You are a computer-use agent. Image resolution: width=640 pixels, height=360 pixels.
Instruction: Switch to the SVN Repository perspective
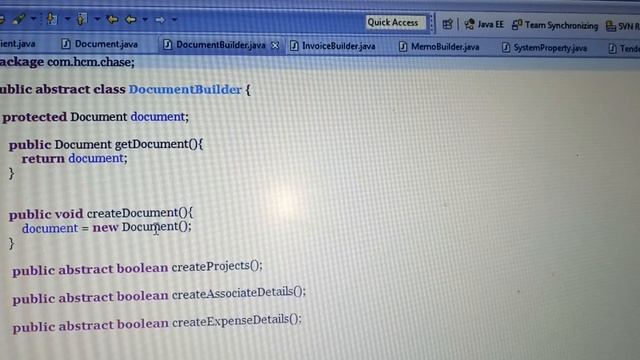pos(622,27)
